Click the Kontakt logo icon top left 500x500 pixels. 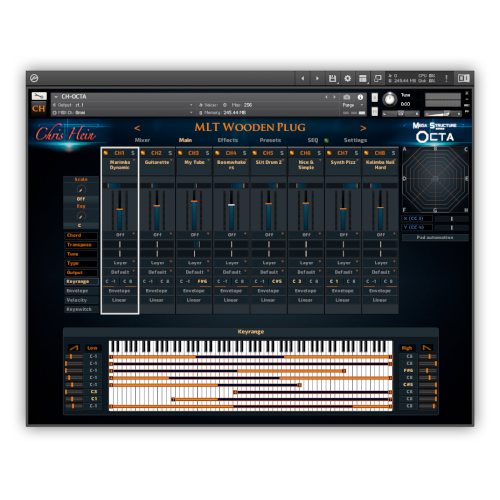click(x=34, y=78)
